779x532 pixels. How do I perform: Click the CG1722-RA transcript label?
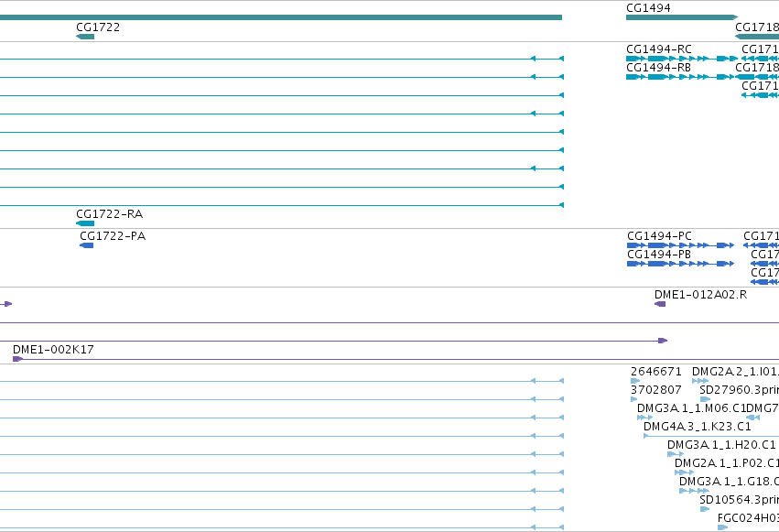point(109,214)
